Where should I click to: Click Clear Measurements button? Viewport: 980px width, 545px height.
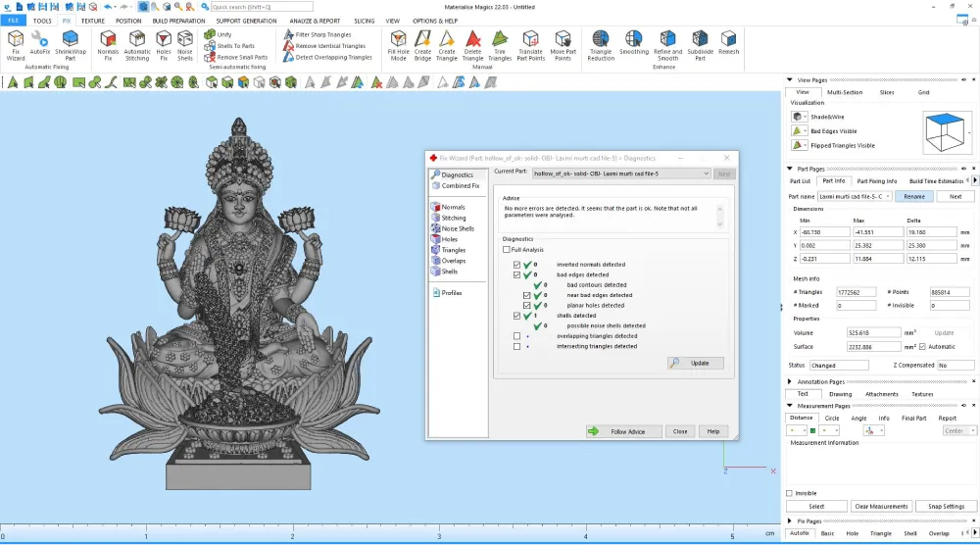881,506
